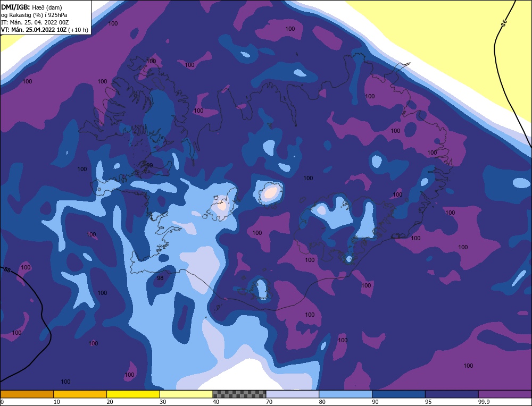Click the 'IT: Mán. 25. 04. 2022 00Z' line
This screenshot has height=406, width=532.
pyautogui.click(x=35, y=22)
